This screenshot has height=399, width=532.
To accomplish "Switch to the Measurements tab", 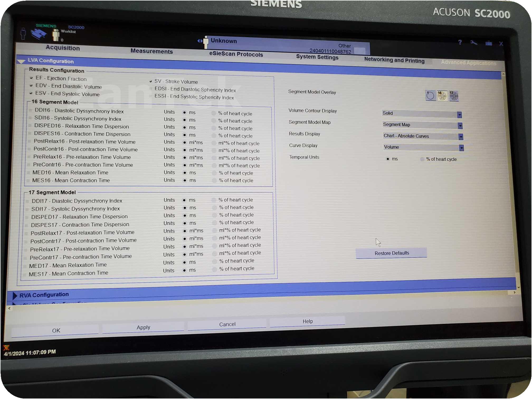I will (151, 51).
